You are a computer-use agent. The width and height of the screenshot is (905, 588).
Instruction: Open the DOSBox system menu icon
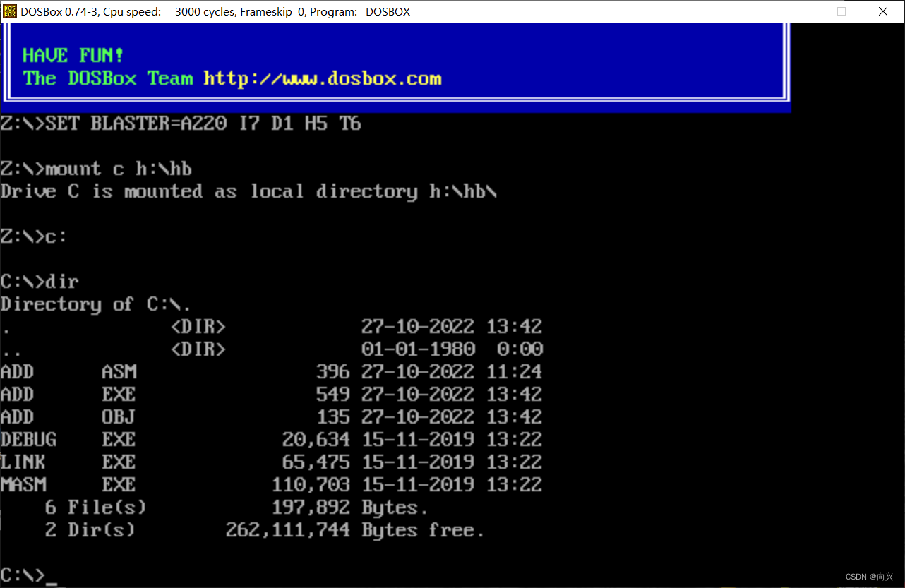9,11
